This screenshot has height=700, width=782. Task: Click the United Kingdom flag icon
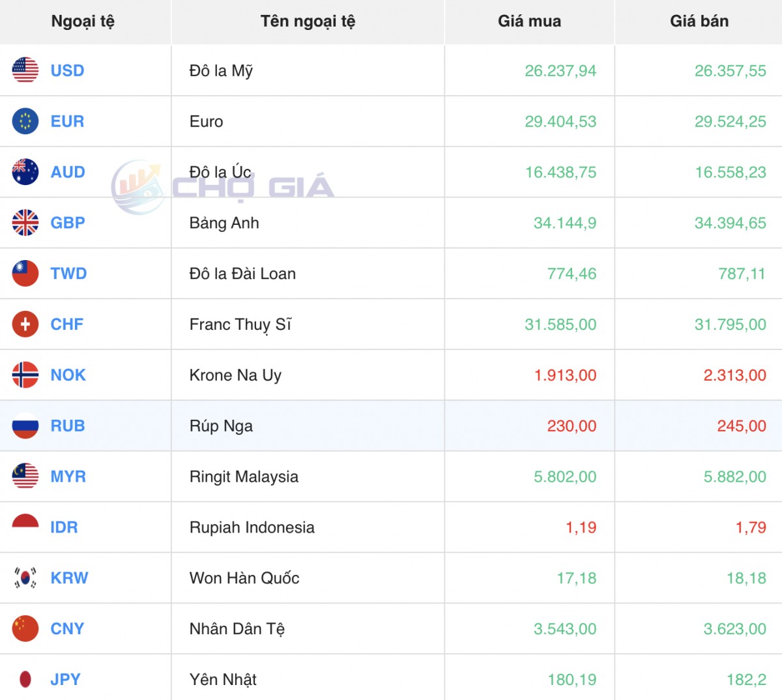[25, 223]
